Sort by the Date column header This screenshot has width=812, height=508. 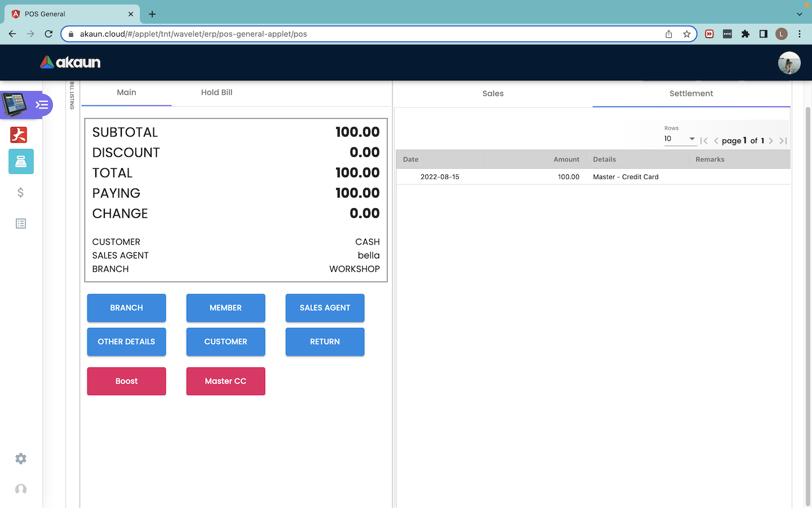[x=411, y=159]
